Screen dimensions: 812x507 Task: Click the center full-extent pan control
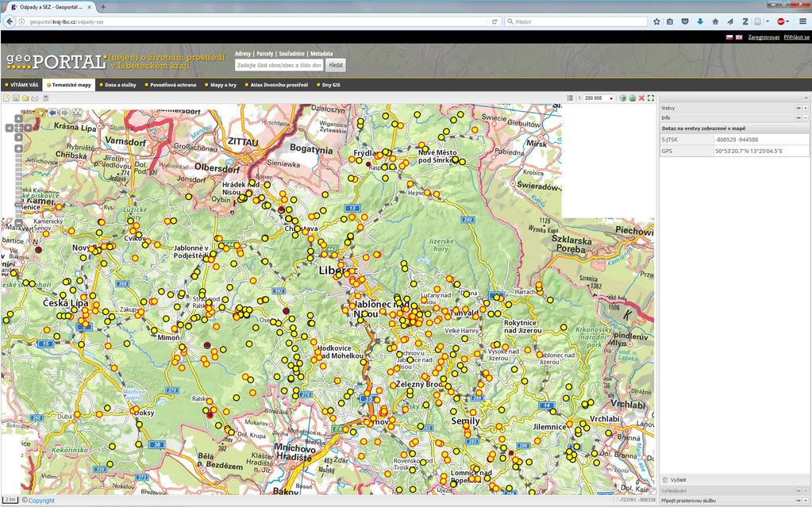point(18,128)
